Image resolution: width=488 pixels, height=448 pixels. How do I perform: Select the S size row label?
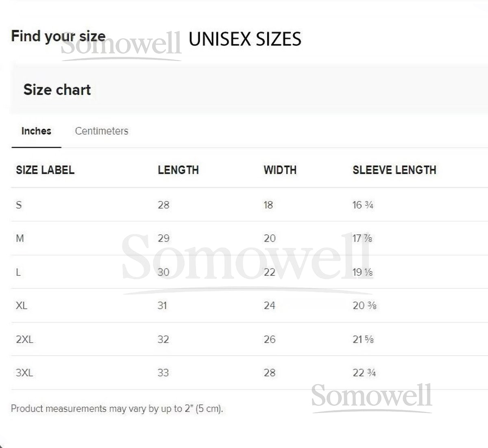19,205
